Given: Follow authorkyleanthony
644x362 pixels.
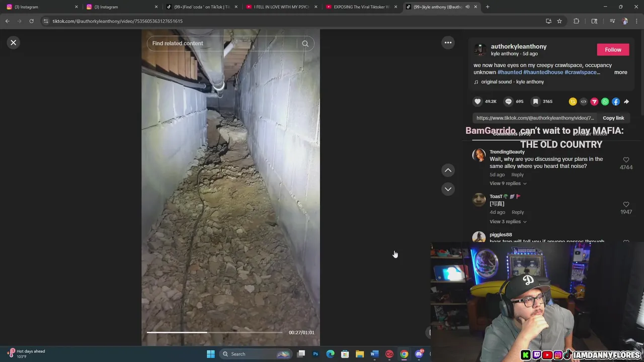Looking at the screenshot, I should point(613,50).
